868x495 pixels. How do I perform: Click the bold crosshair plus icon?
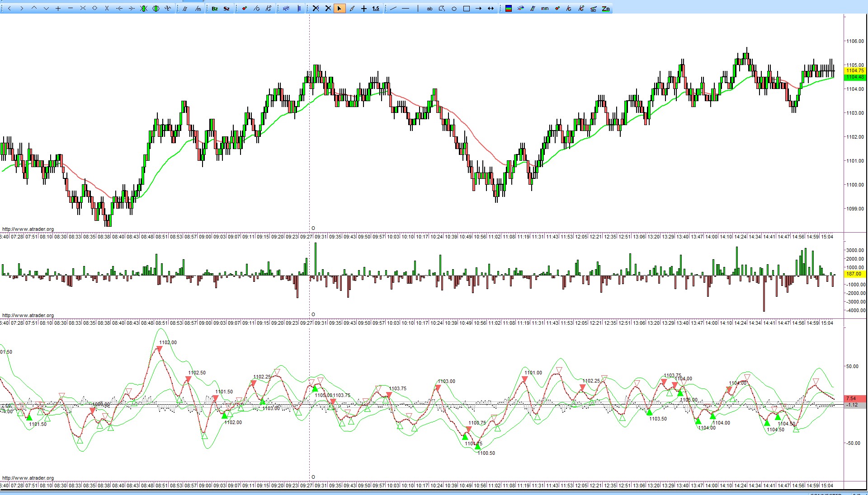tap(364, 9)
